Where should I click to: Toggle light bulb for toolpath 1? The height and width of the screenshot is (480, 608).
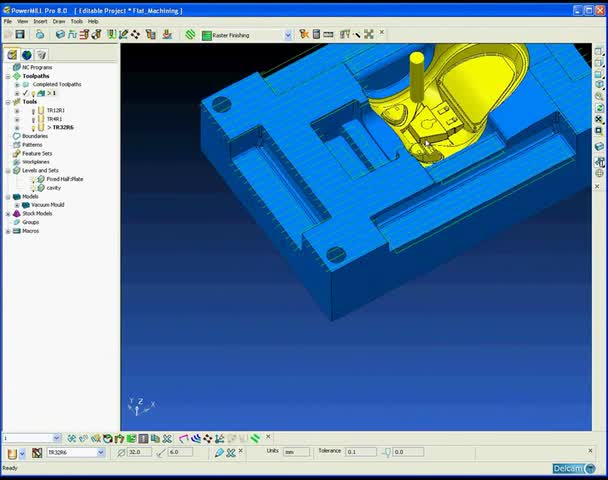point(33,93)
